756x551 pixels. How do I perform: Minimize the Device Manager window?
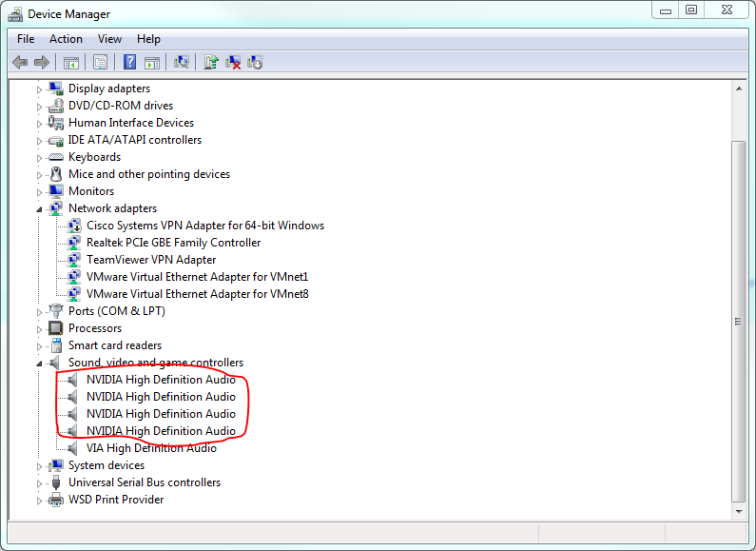click(x=666, y=10)
